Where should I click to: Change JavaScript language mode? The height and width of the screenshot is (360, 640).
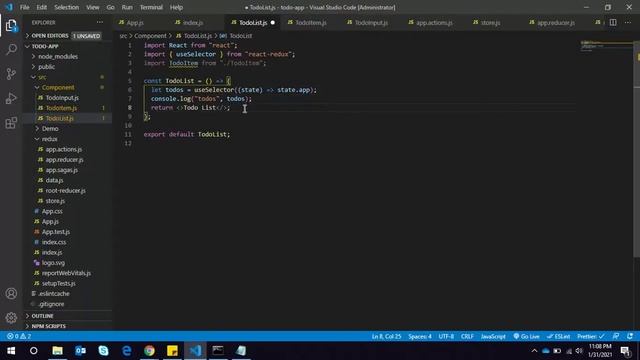[493, 336]
